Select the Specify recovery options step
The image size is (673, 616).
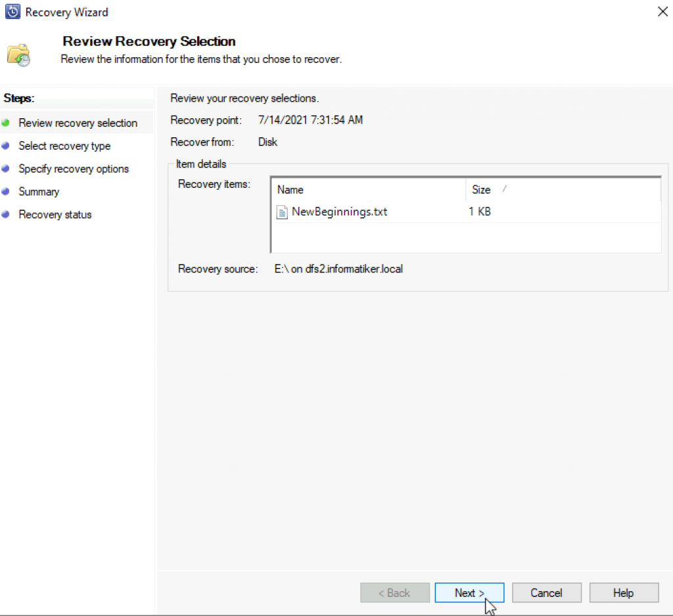74,169
